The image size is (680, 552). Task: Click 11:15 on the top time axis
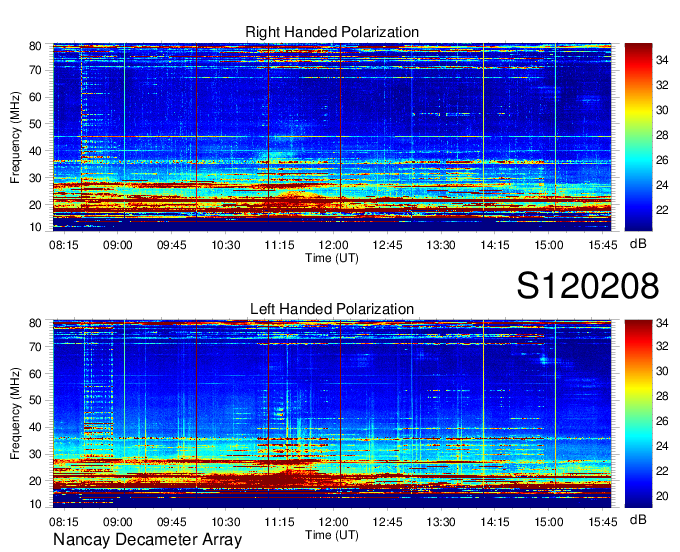pyautogui.click(x=279, y=245)
